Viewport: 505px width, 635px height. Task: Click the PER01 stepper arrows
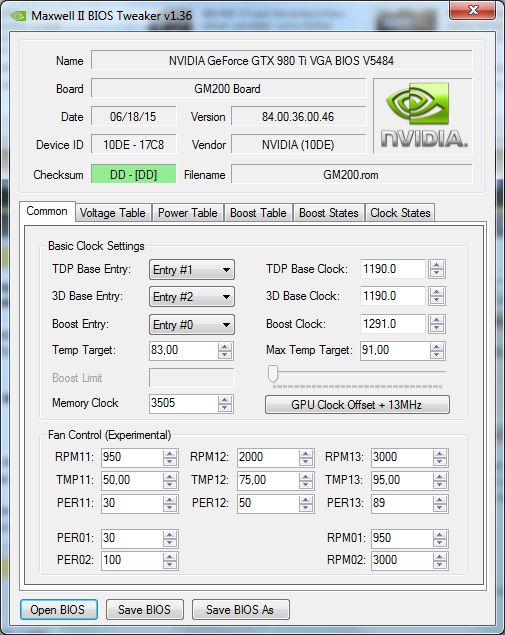pos(170,539)
